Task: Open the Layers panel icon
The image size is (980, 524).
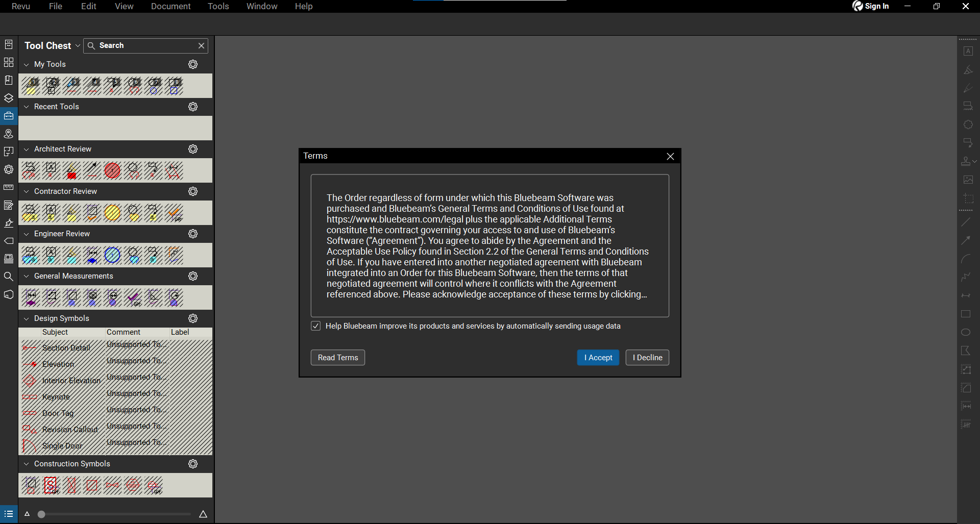Action: pos(9,98)
